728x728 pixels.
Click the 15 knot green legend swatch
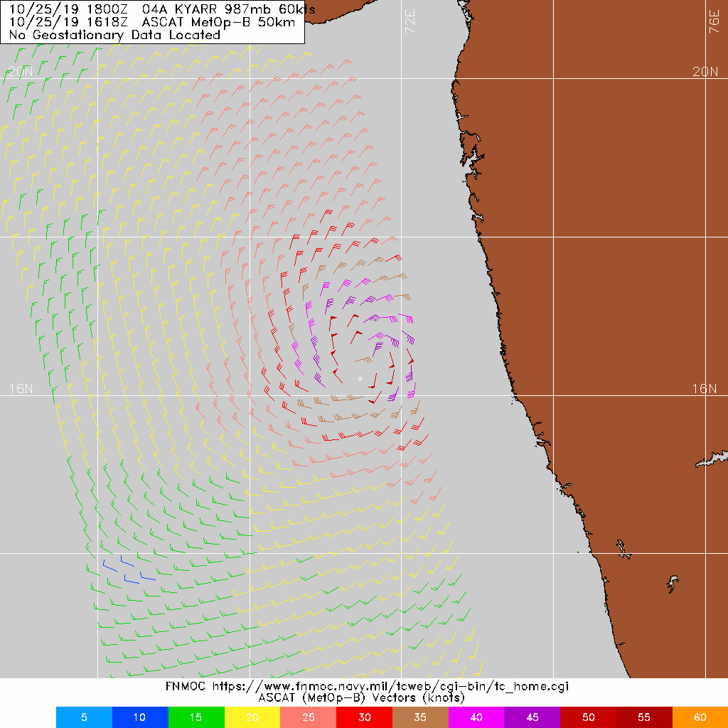click(x=196, y=717)
